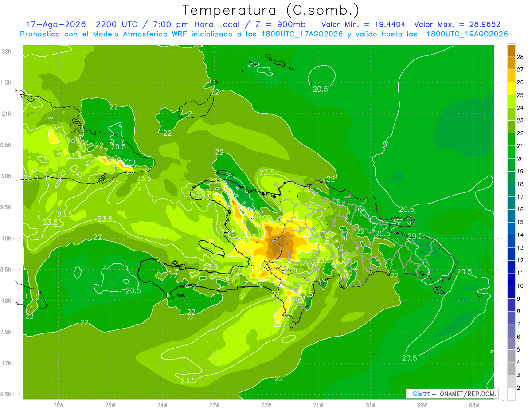Viewport: 532px width, 411px height.
Task: Click the "19N" latitude axis label
Action: 7,239
